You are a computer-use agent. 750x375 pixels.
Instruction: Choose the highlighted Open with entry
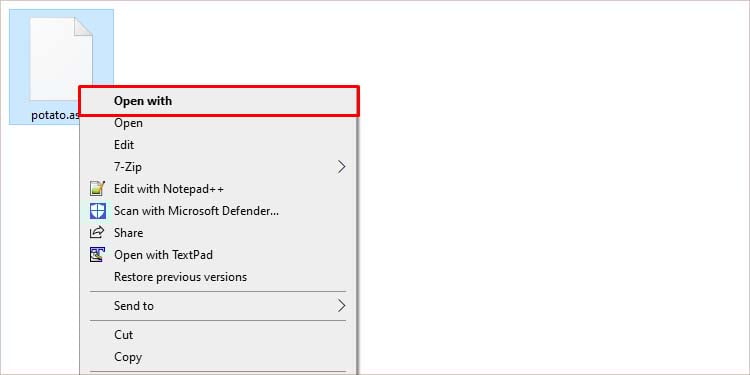pos(219,101)
